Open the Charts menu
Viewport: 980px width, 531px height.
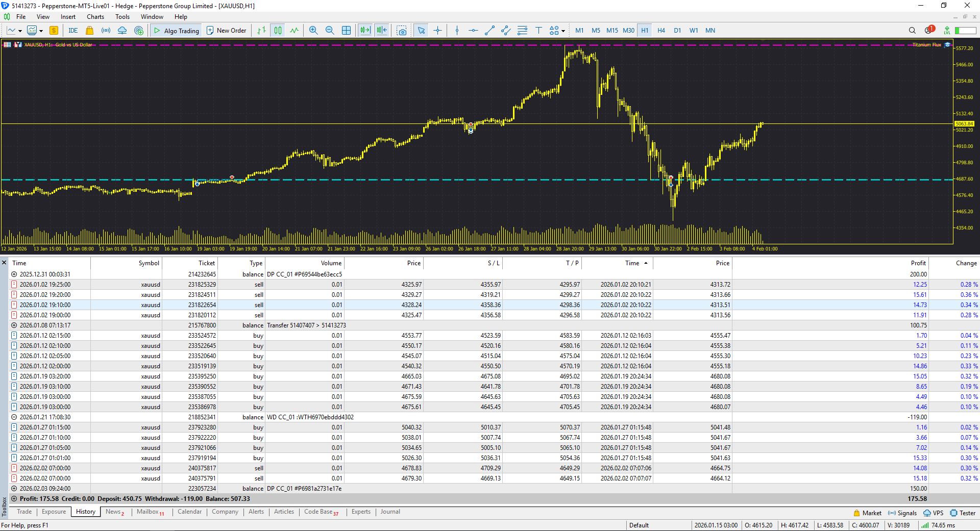click(95, 17)
